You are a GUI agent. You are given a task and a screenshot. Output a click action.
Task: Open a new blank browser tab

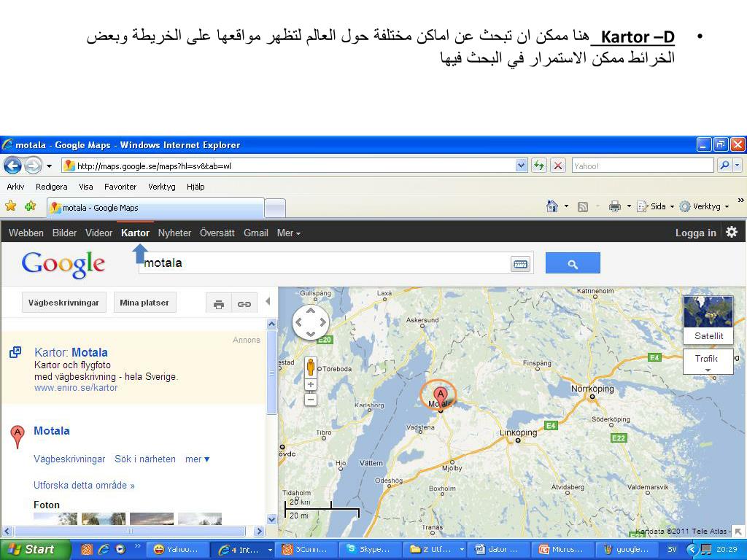tap(275, 208)
